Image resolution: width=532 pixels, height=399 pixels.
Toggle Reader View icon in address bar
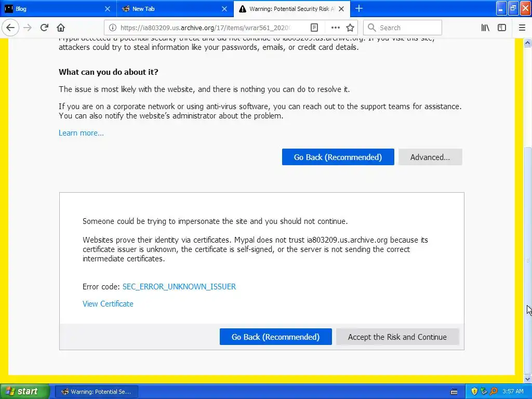tap(314, 28)
